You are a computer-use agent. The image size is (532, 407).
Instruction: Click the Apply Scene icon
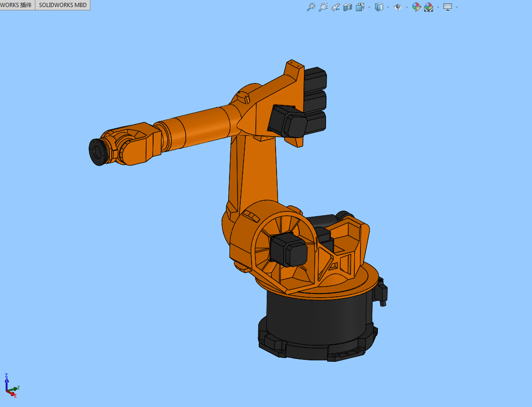pos(428,7)
